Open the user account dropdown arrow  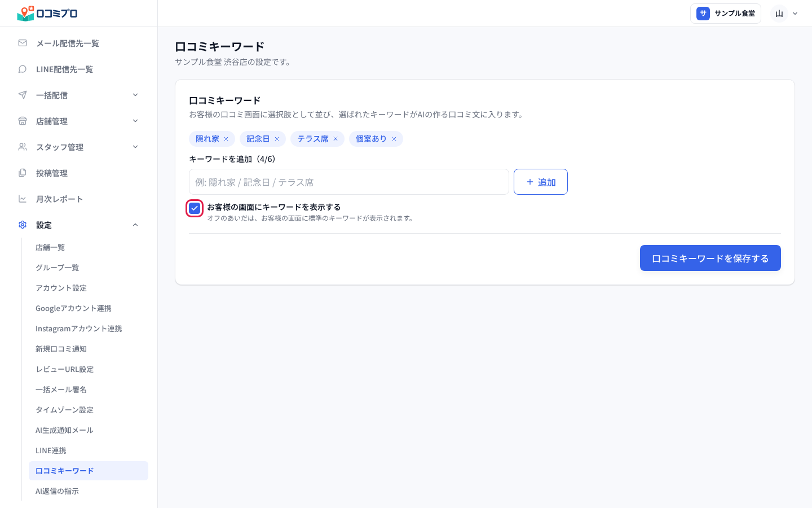[x=795, y=14]
